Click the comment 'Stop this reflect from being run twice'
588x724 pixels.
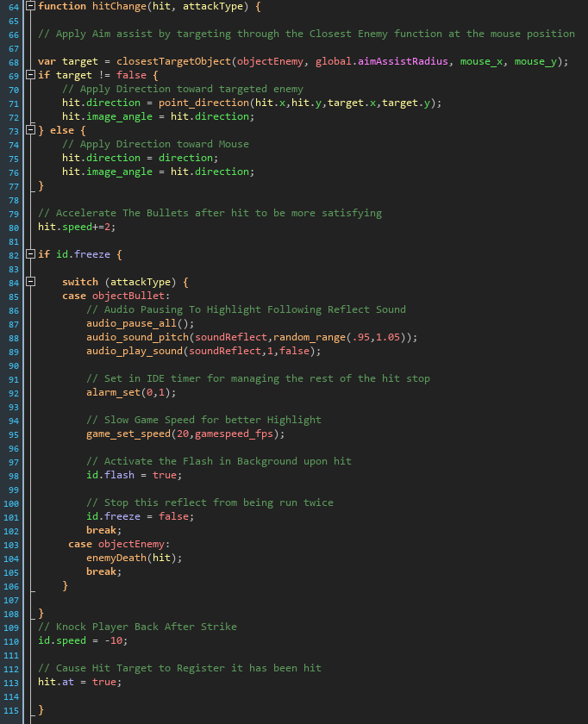[x=210, y=502]
